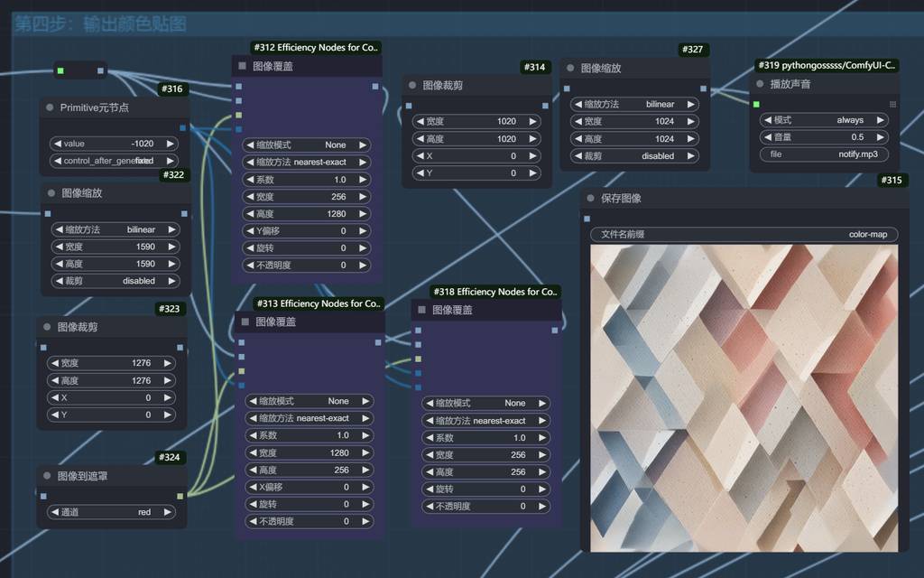Click the green input socket on 播放声音 node
The height and width of the screenshot is (578, 924).
(x=756, y=104)
